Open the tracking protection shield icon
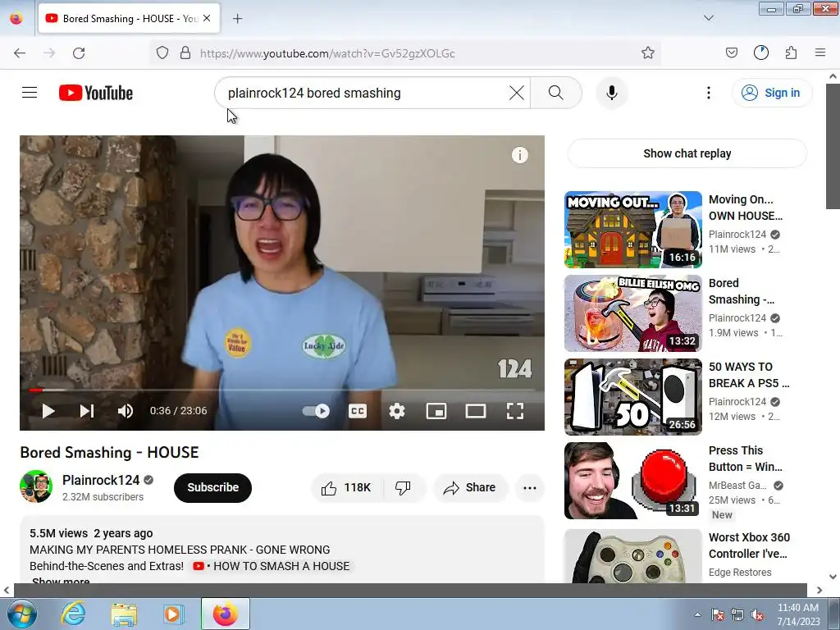The image size is (840, 630). tap(162, 53)
